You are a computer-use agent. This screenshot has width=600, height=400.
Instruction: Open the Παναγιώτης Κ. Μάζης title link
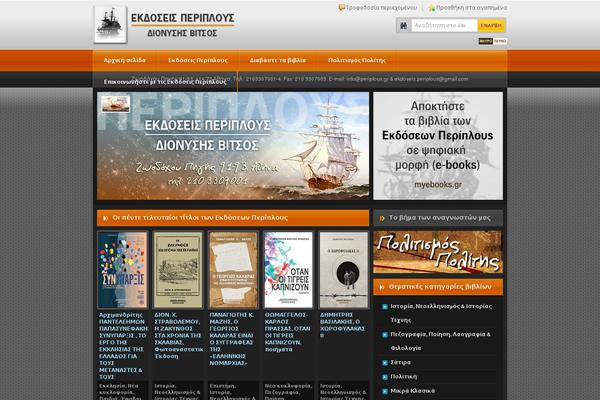[232, 339]
